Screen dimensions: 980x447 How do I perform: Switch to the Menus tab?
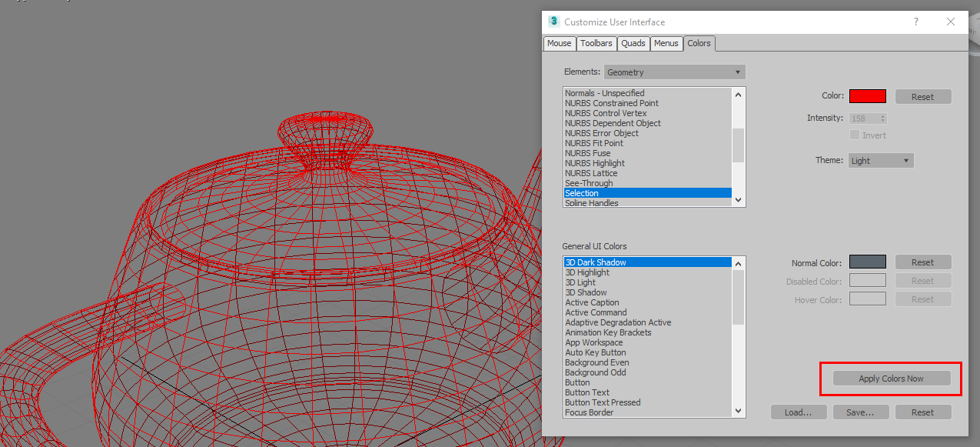666,43
